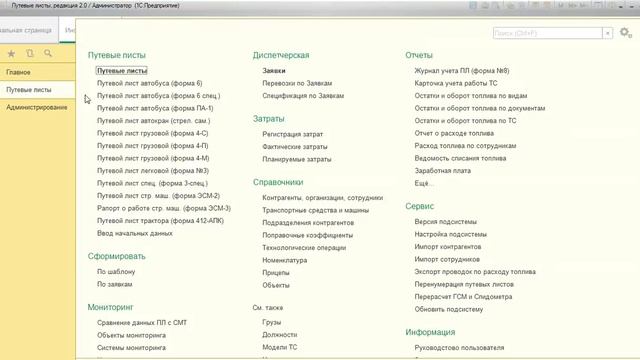
Task: Open the Путевые листы journal link
Action: click(x=122, y=71)
